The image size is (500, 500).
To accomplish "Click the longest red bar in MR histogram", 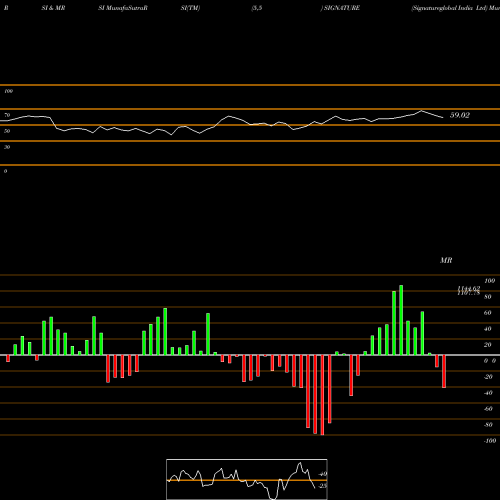I will pos(322,395).
